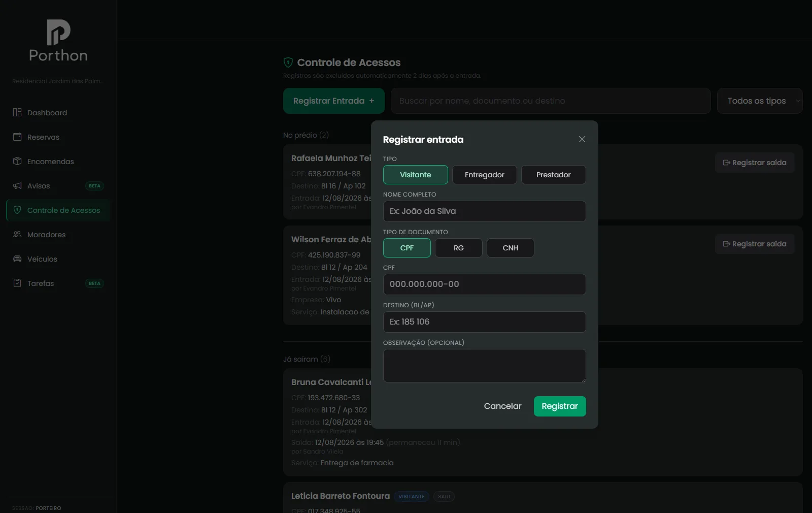Screen dimensions: 812x513
Task: Focus the Nome completo field
Action: (485, 211)
